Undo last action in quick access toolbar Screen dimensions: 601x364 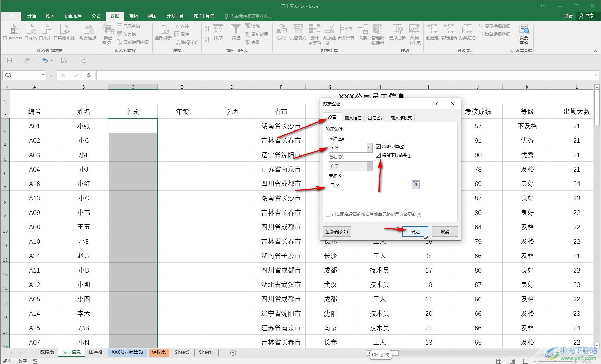click(x=45, y=60)
